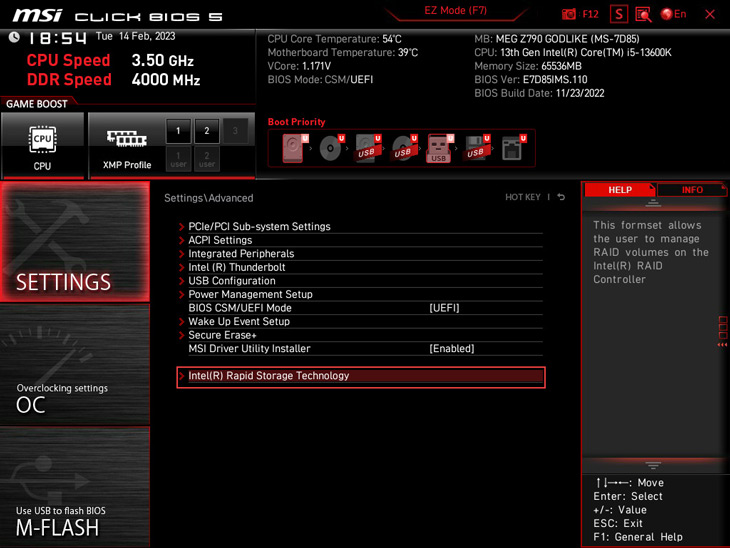Open the favorites S icon
The height and width of the screenshot is (548, 730).
click(x=619, y=14)
